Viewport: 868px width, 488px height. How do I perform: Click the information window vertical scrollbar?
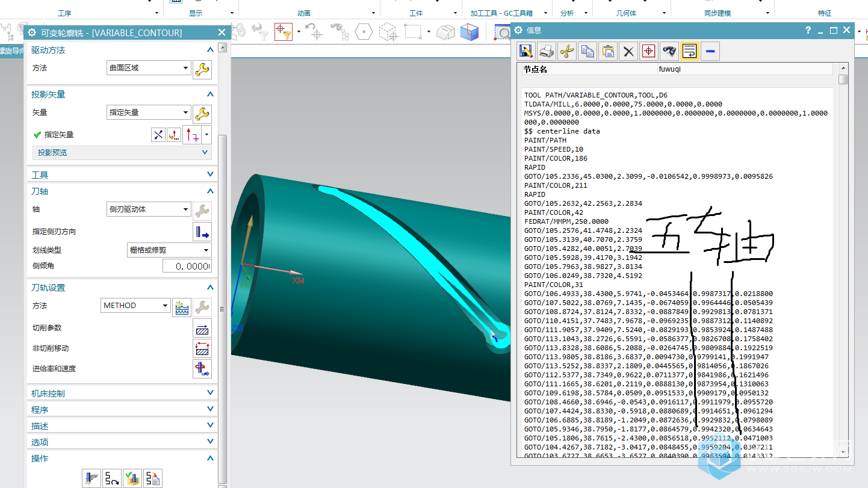point(843,79)
